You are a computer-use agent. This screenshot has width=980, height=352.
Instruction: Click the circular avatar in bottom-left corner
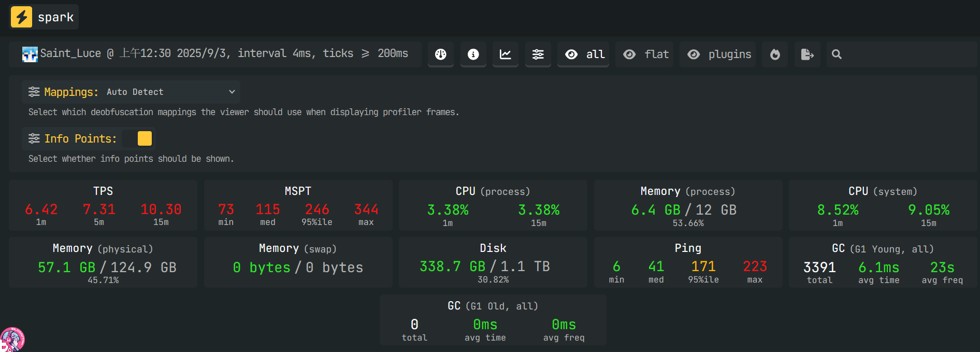pos(11,340)
